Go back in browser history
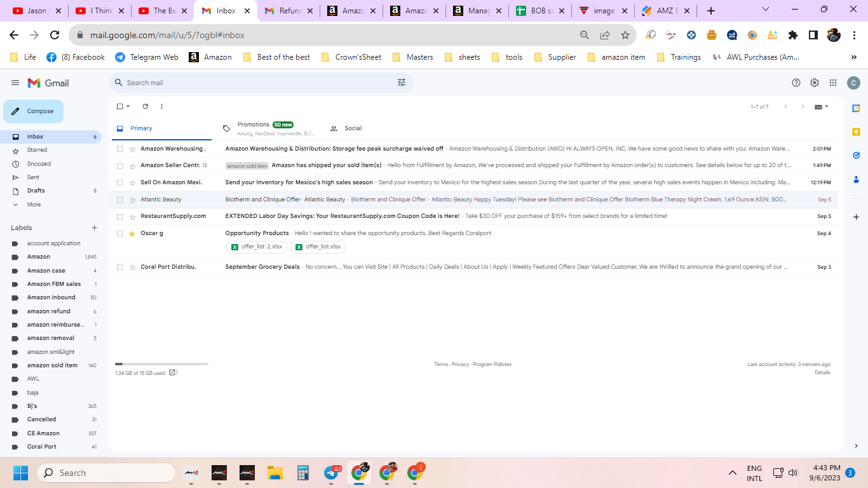The image size is (868, 488). 14,35
